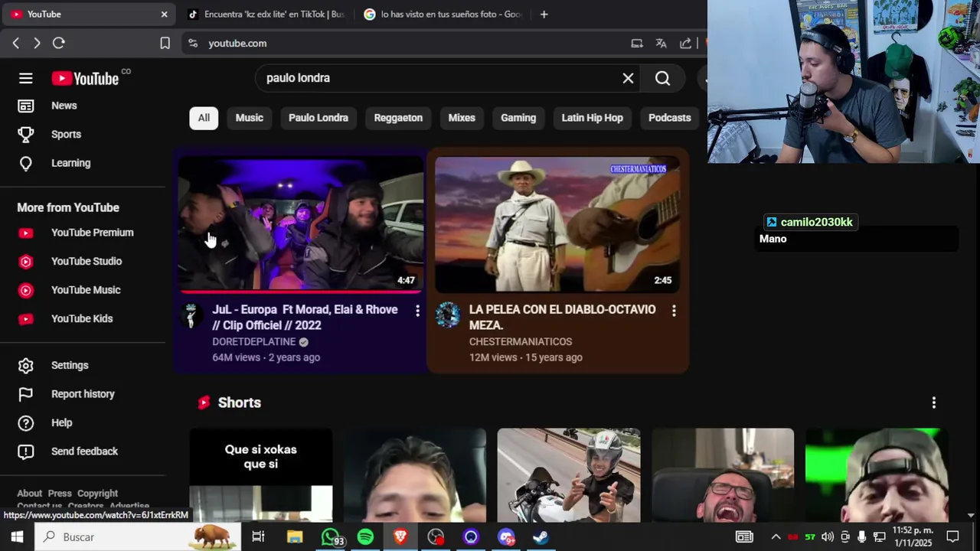The height and width of the screenshot is (551, 980).
Task: Open CHESTERMANIATICOS channel name
Action: click(x=521, y=342)
